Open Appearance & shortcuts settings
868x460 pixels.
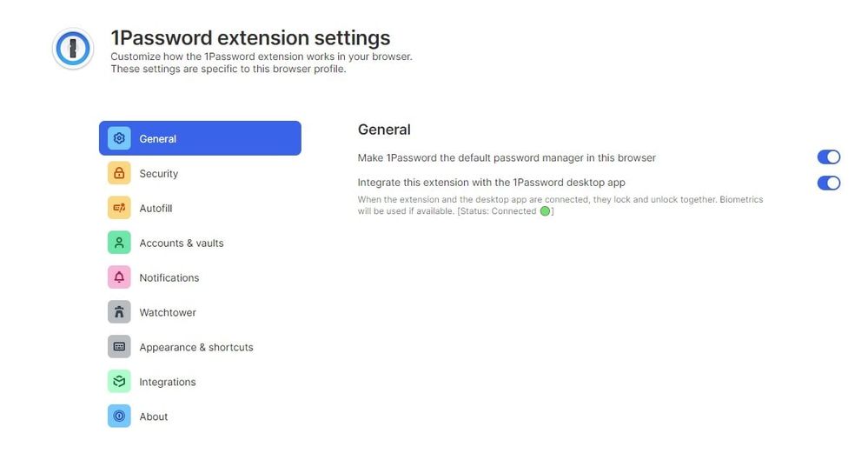pyautogui.click(x=196, y=348)
